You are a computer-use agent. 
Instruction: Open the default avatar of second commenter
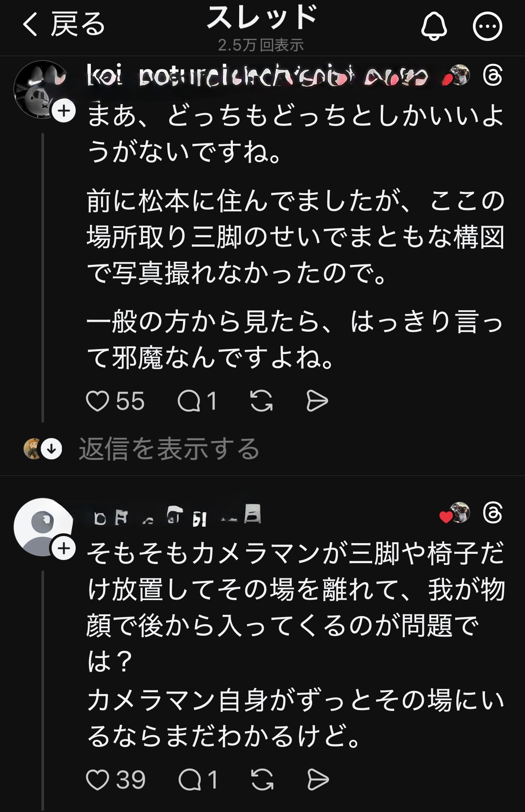[x=41, y=526]
